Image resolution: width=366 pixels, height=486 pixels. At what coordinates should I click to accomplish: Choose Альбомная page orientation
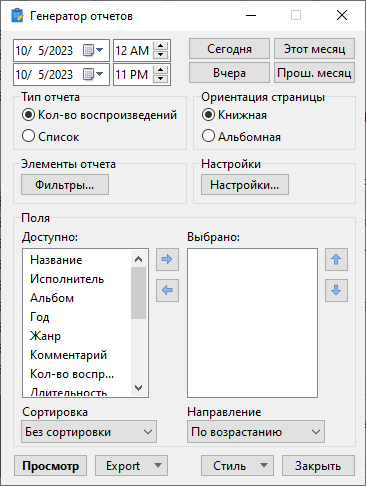[x=241, y=136]
